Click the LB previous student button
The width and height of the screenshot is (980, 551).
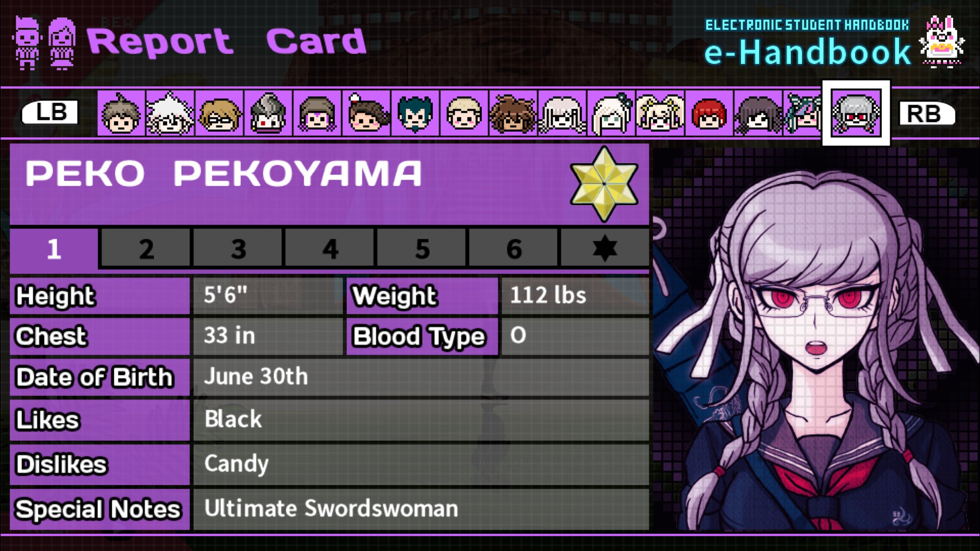point(50,112)
